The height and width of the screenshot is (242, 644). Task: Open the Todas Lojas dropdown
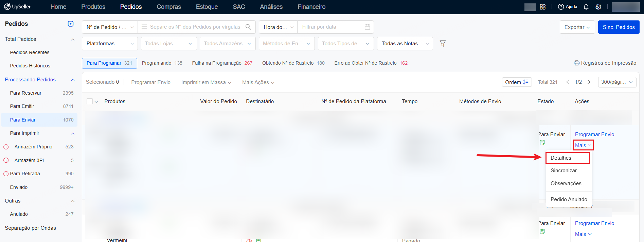coord(169,44)
